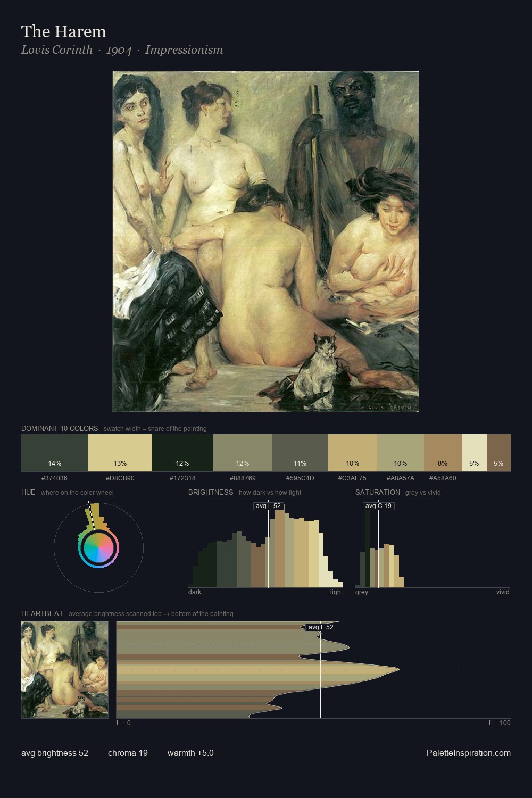Click the small heartbeat painting thumbnail
This screenshot has height=798, width=532.
point(65,670)
